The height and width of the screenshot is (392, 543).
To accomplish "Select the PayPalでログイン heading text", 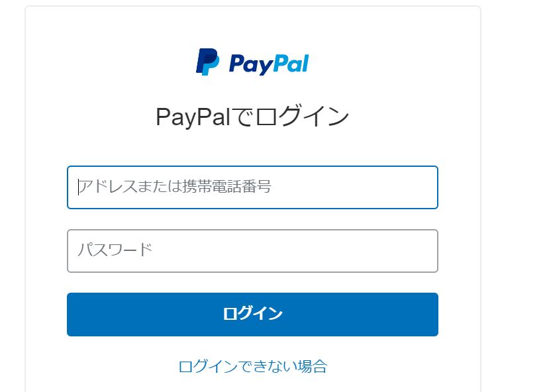I will tap(252, 117).
